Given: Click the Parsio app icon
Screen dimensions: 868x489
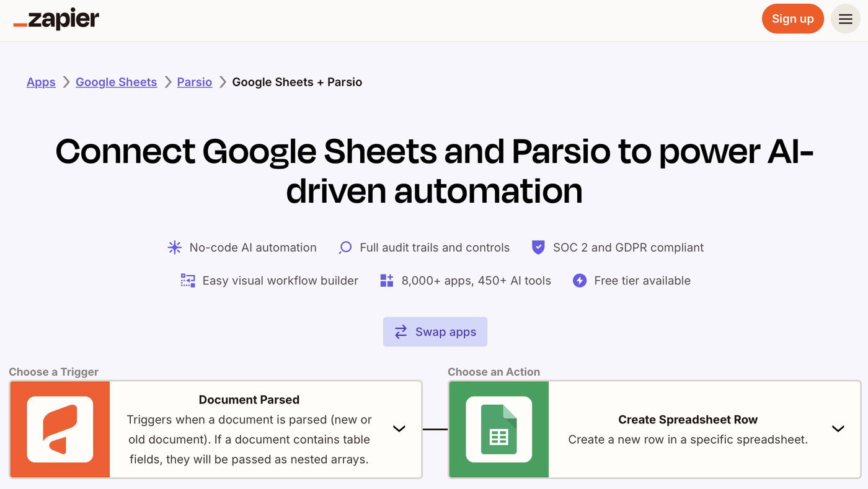Looking at the screenshot, I should pyautogui.click(x=60, y=430).
